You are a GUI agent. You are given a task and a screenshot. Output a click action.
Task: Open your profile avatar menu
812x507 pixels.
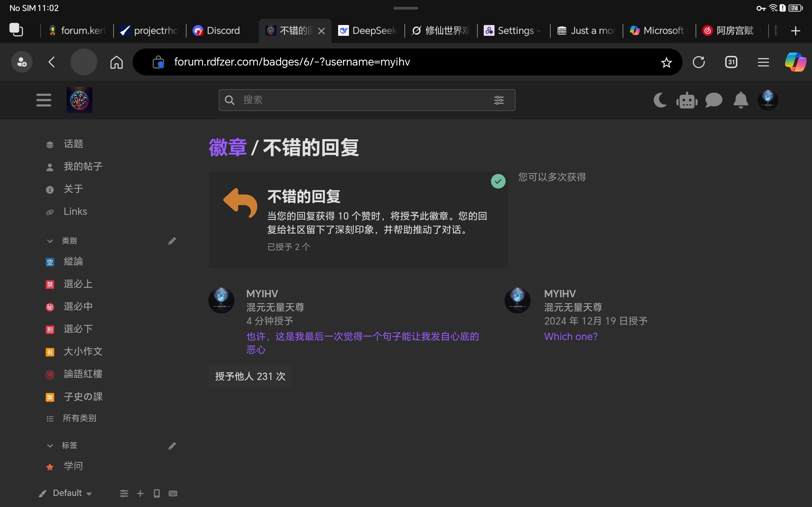click(768, 100)
